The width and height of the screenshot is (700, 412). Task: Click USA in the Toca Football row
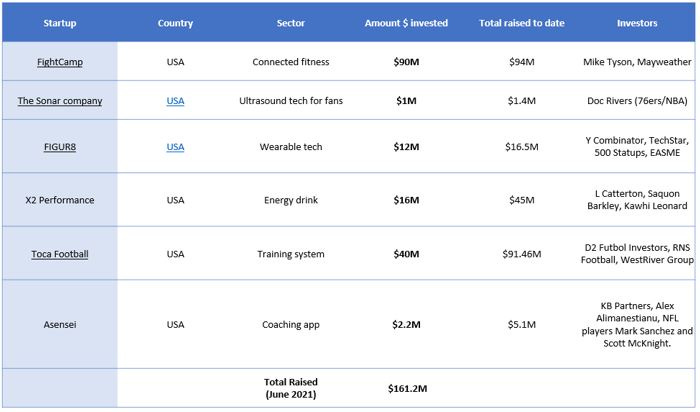pos(175,254)
